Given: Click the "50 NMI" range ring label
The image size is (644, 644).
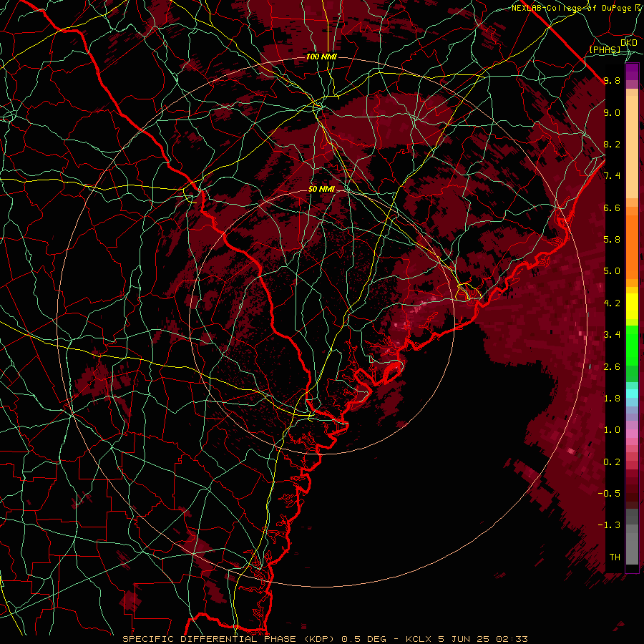Looking at the screenshot, I should (321, 189).
